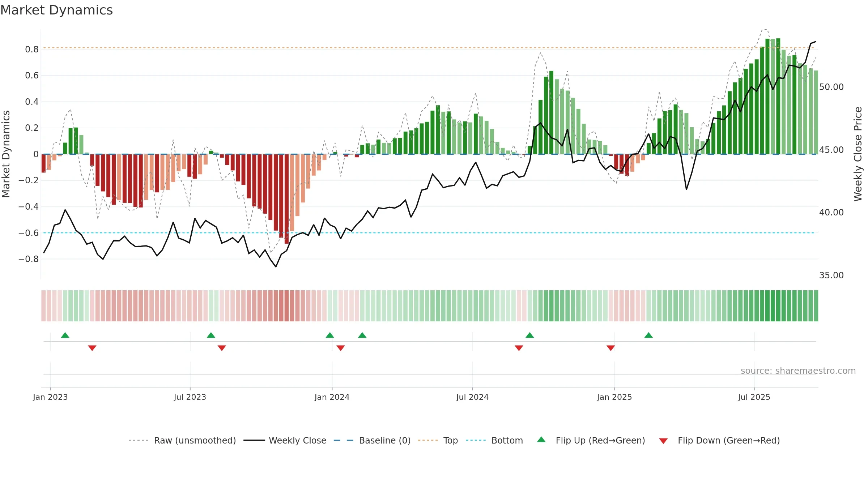The width and height of the screenshot is (868, 488).
Task: Toggle the Baseline (0) legend entry
Action: 372,440
